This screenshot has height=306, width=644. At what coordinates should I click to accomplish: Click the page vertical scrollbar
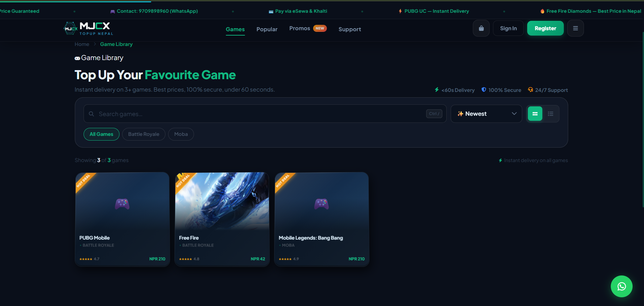pyautogui.click(x=643, y=119)
